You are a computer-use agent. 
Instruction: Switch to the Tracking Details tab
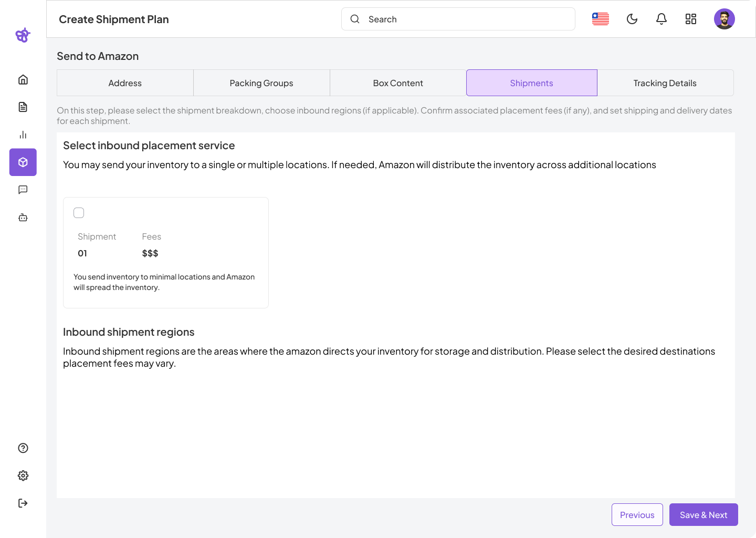tap(665, 83)
